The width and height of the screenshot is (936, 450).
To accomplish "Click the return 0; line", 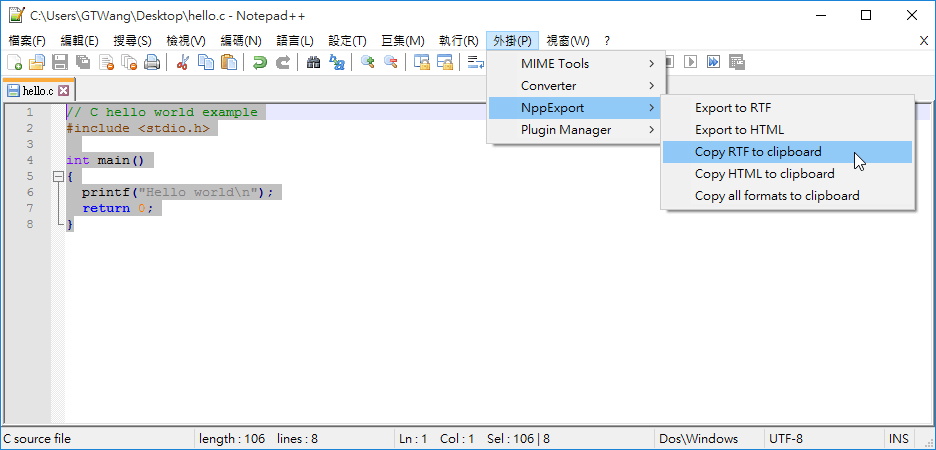I will (x=118, y=208).
